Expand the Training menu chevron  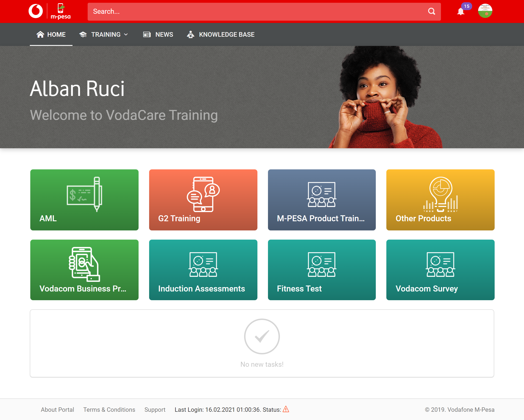point(126,34)
